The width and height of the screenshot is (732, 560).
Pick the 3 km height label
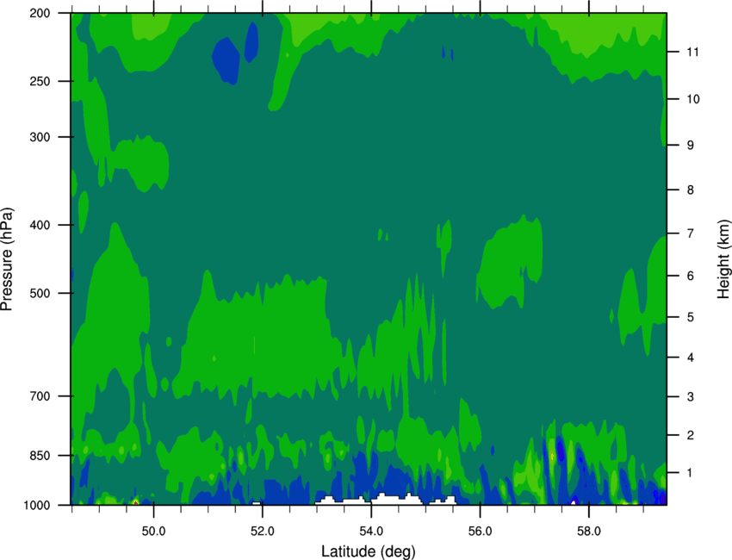point(690,397)
